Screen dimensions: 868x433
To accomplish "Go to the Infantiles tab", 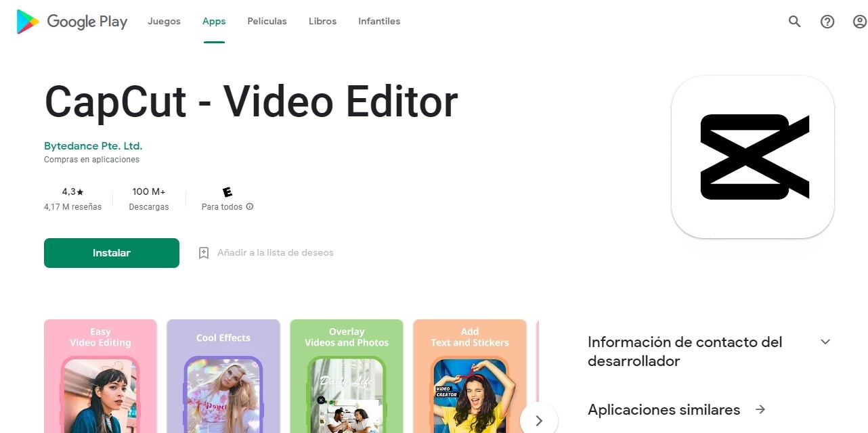I will click(x=379, y=22).
